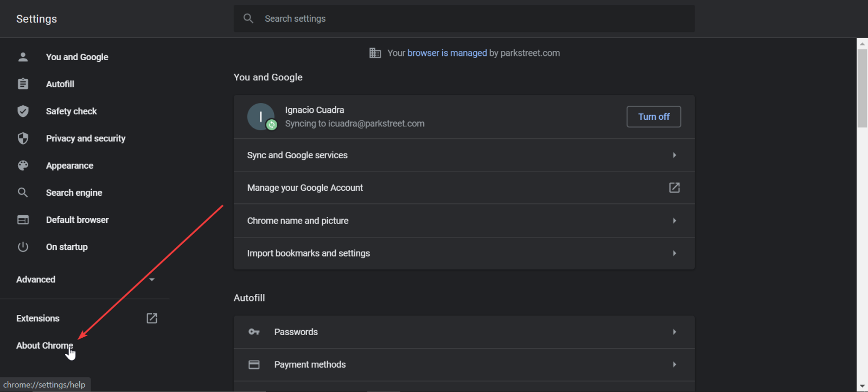Click the Settings page title

(36, 19)
